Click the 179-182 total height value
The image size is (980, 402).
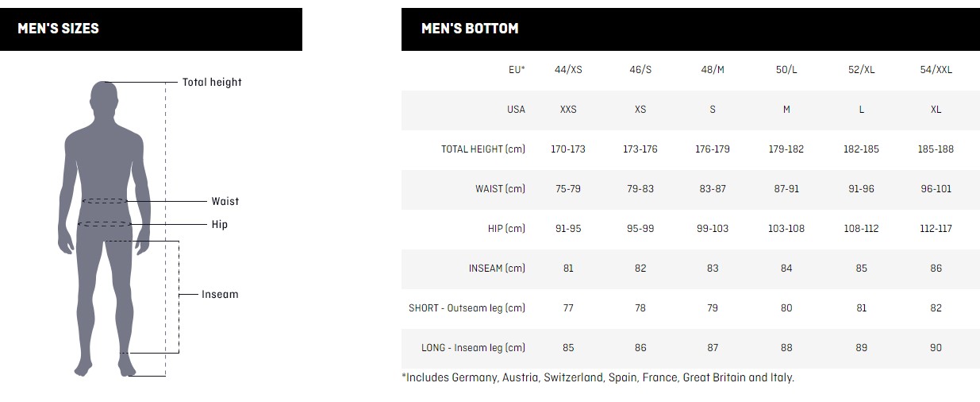tap(786, 149)
